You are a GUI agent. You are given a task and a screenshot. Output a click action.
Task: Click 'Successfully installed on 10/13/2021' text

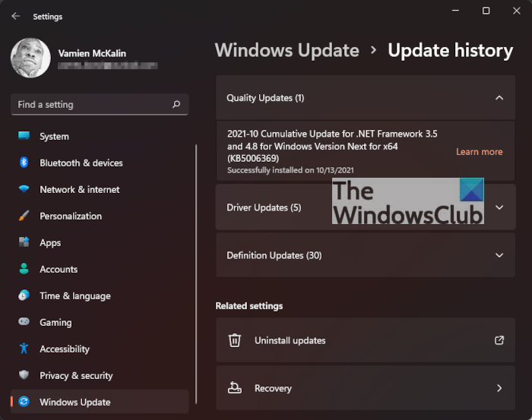(x=290, y=170)
